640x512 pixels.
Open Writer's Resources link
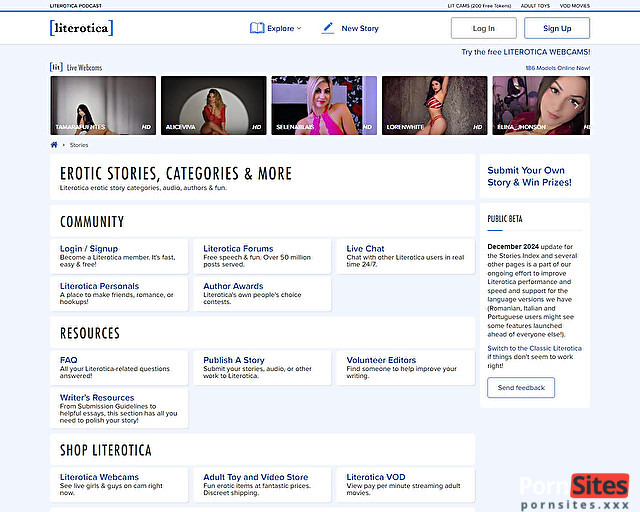point(97,398)
